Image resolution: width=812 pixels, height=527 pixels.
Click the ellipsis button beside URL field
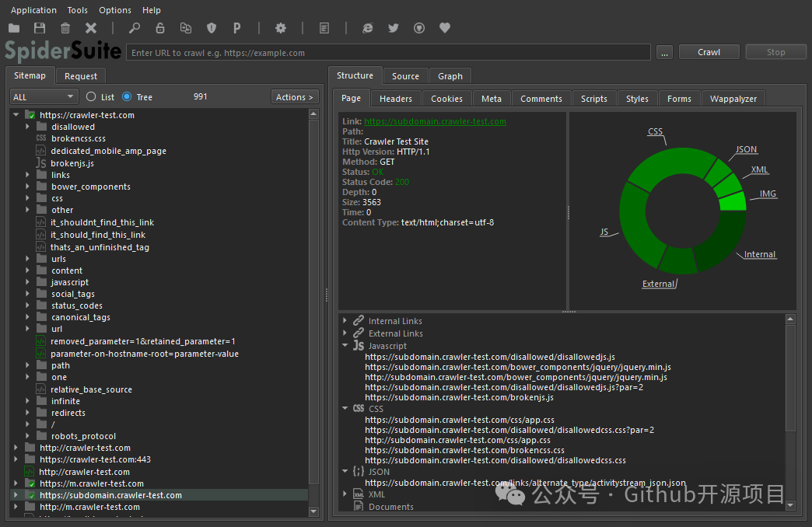pyautogui.click(x=664, y=52)
